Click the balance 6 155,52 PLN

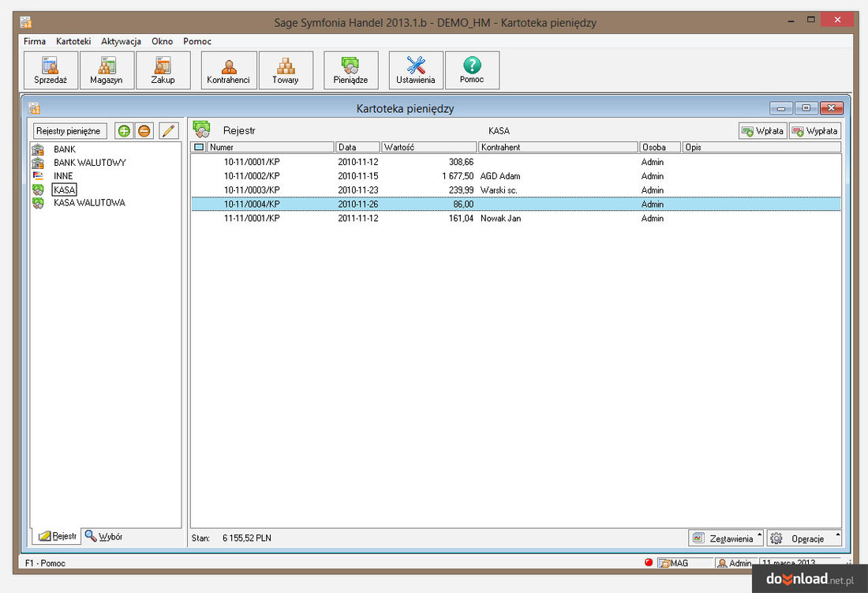247,539
